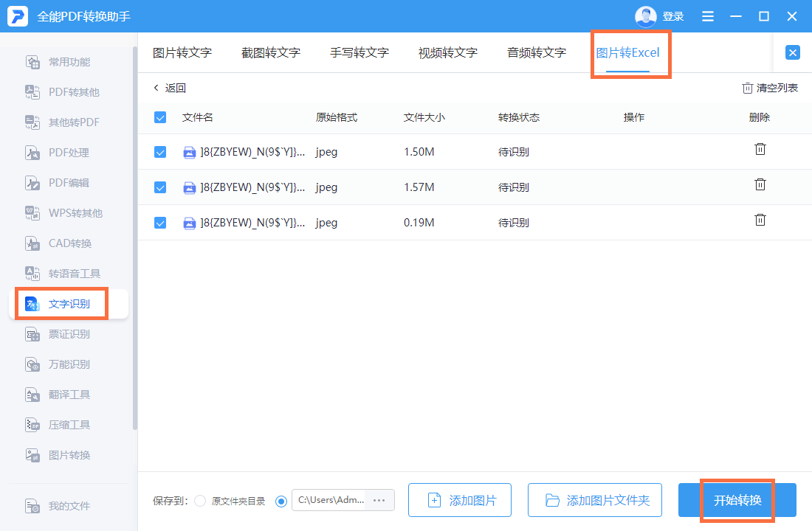Click 待识别 status of 1.50M file
The height and width of the screenshot is (531, 812).
[x=513, y=152]
